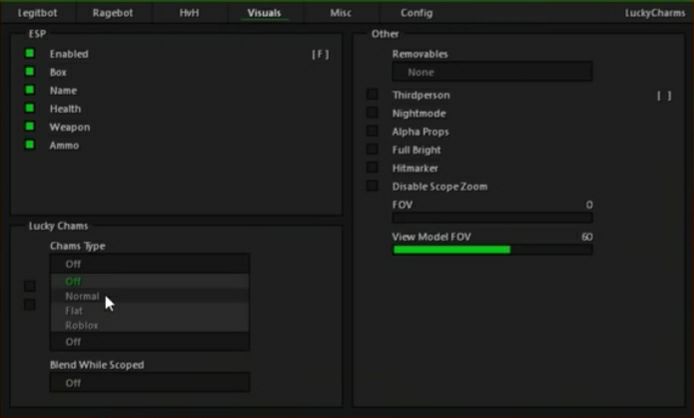
Task: Check the Full Bright option
Action: pos(372,149)
